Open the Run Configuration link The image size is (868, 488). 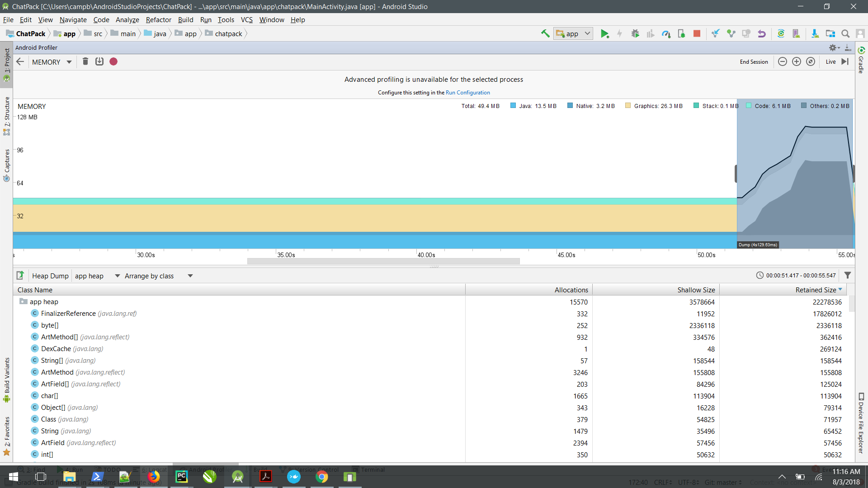click(467, 92)
